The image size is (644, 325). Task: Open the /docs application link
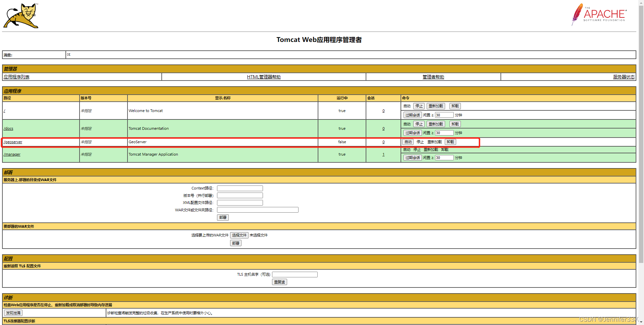point(8,128)
